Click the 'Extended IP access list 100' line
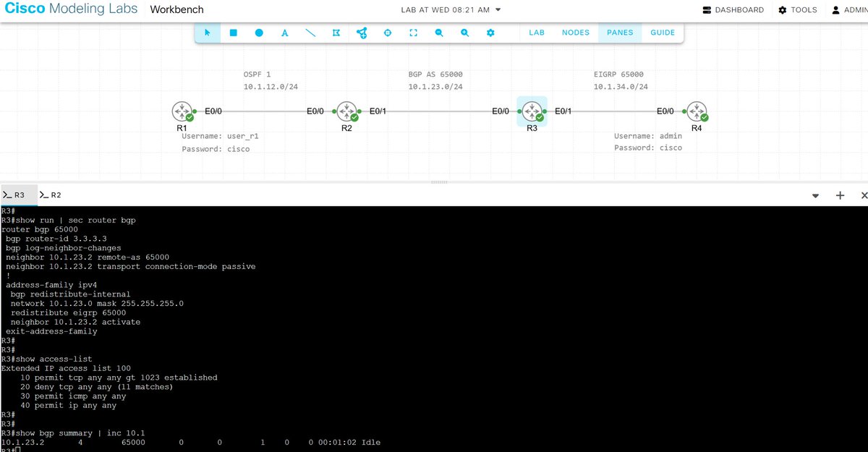The width and height of the screenshot is (868, 452). 65,368
